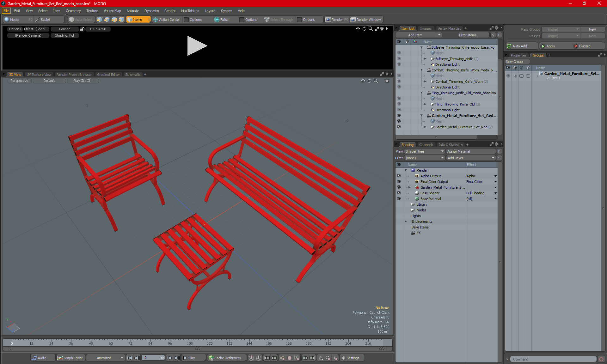Click Assign Material button
The image size is (607, 364).
[x=471, y=151]
